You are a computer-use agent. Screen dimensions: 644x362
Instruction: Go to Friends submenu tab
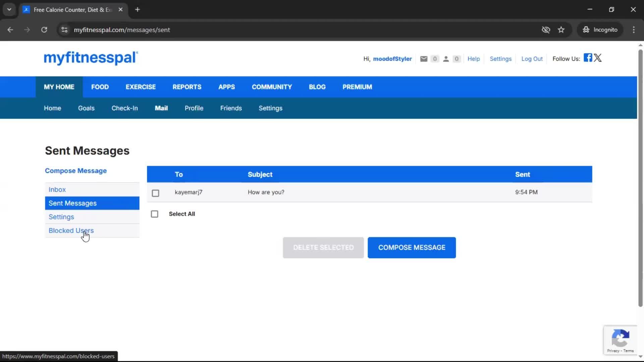coord(231,108)
